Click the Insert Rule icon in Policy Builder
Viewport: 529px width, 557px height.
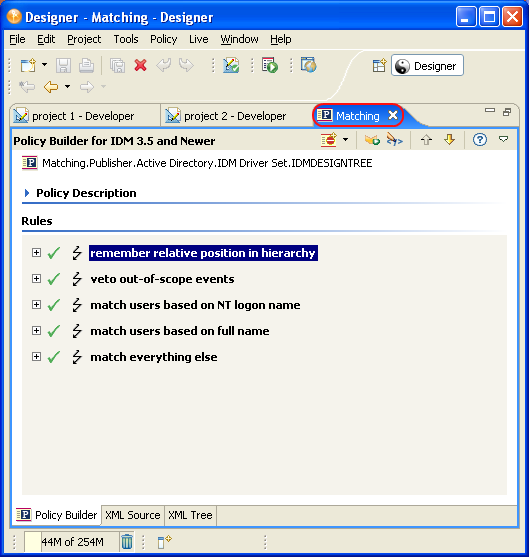(x=329, y=140)
